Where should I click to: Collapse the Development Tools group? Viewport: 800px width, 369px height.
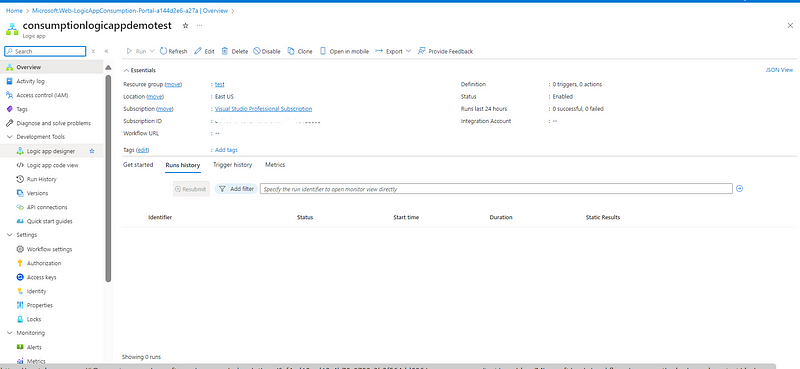click(x=10, y=137)
